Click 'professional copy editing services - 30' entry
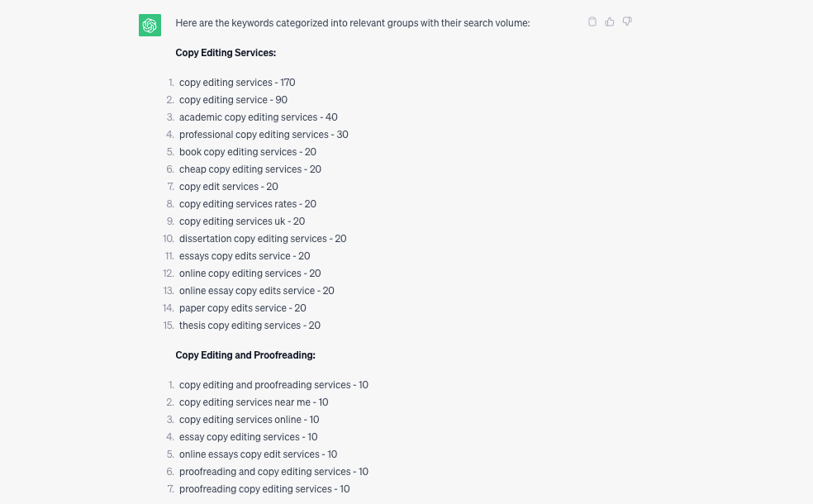This screenshot has width=813, height=504. [264, 135]
